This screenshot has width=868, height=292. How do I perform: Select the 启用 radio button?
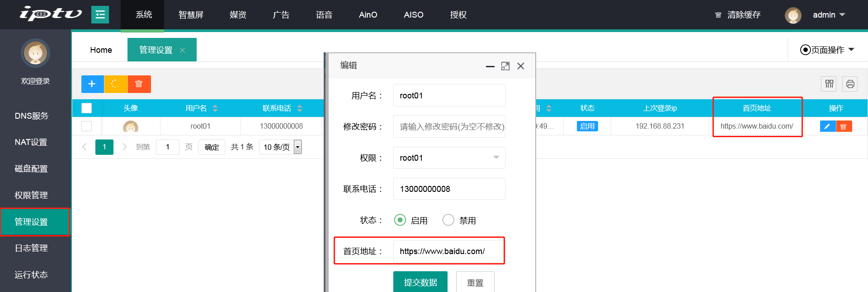[400, 220]
